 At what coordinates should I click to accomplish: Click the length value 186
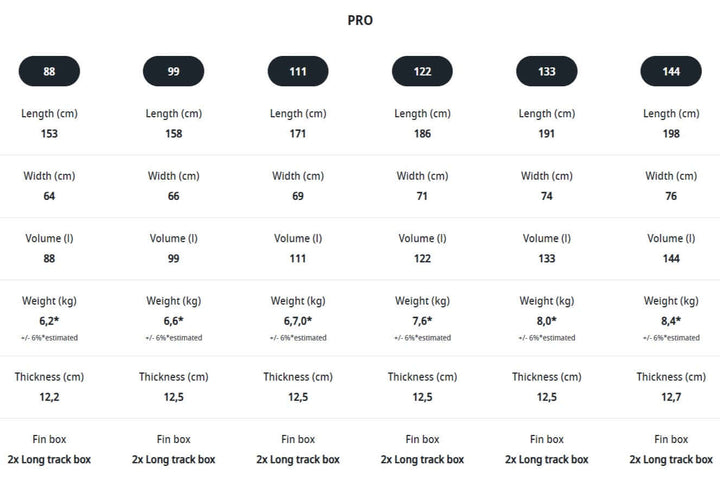click(422, 134)
